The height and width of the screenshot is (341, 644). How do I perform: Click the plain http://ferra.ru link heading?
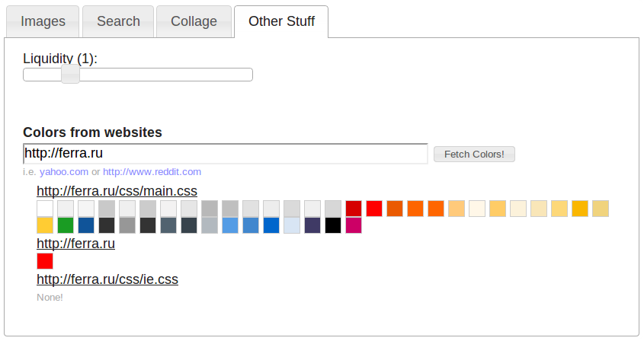pyautogui.click(x=75, y=244)
